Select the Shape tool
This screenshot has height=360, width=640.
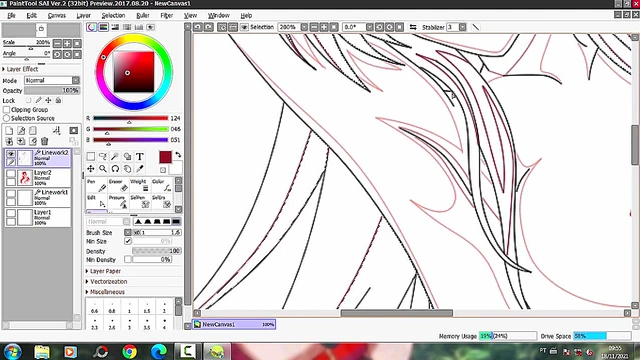[127, 156]
